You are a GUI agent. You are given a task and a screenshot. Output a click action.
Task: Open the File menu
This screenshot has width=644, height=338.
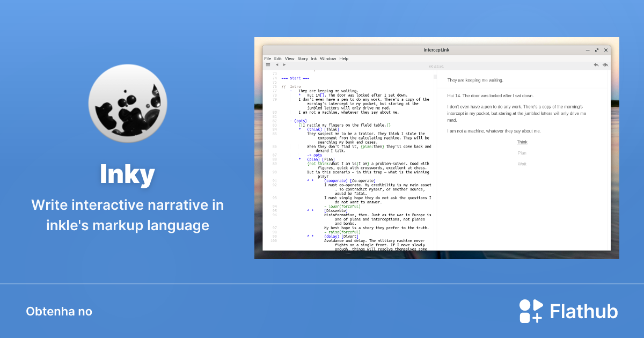268,58
